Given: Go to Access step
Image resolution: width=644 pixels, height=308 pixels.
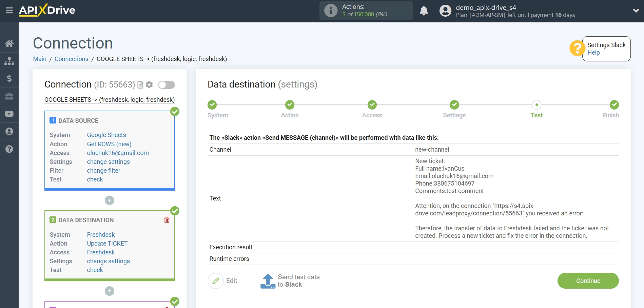Looking at the screenshot, I should pyautogui.click(x=372, y=105).
